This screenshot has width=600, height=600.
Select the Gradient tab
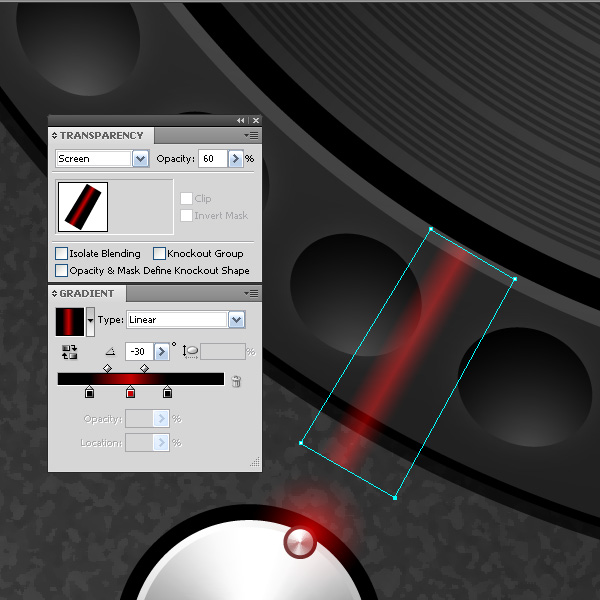pyautogui.click(x=87, y=293)
